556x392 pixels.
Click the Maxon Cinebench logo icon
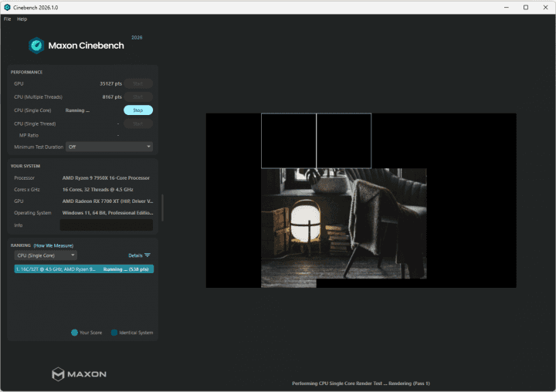point(36,46)
